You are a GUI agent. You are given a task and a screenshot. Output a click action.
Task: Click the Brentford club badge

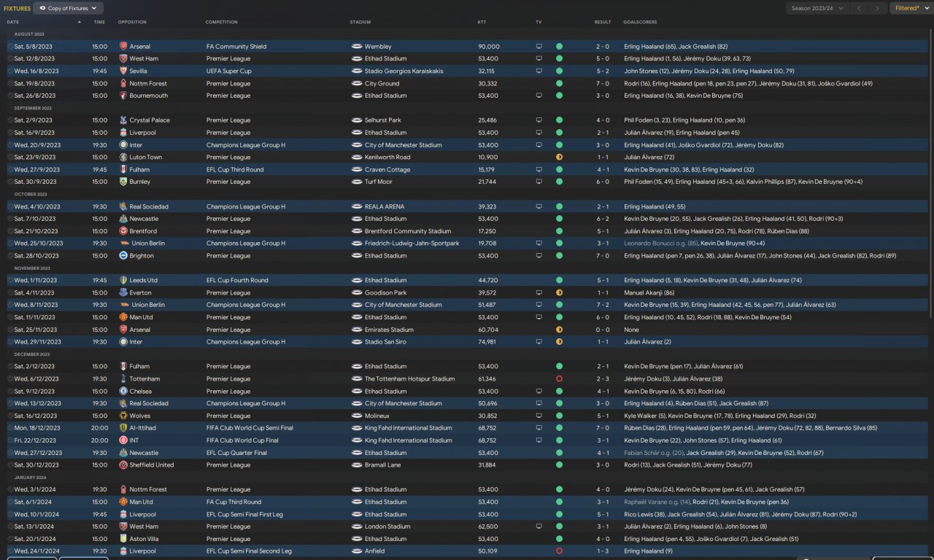click(123, 231)
